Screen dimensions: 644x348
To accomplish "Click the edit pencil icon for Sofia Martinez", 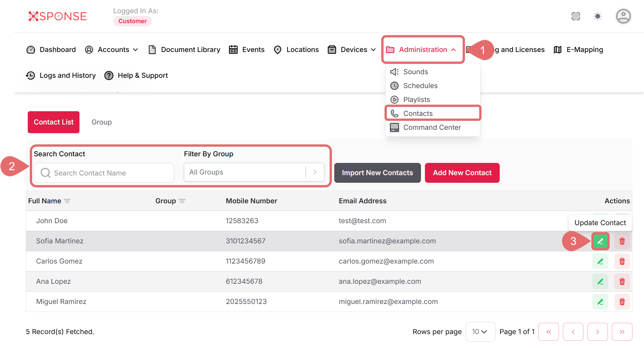I will point(600,241).
